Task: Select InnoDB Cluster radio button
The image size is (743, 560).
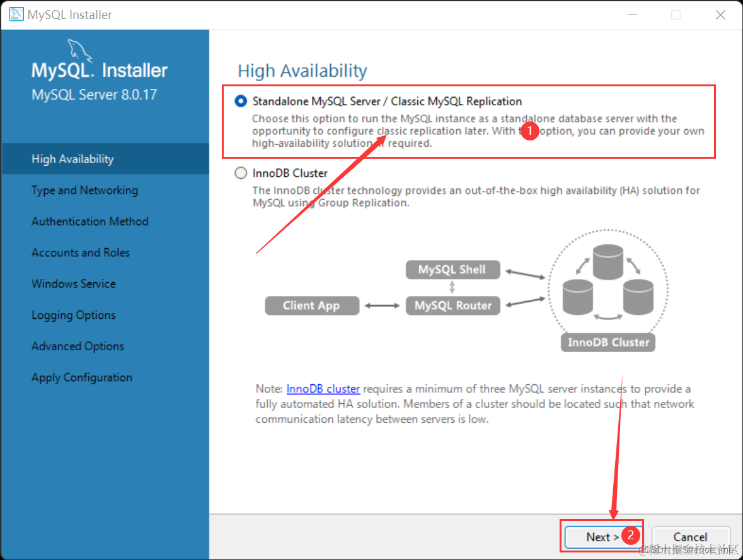Action: (241, 173)
